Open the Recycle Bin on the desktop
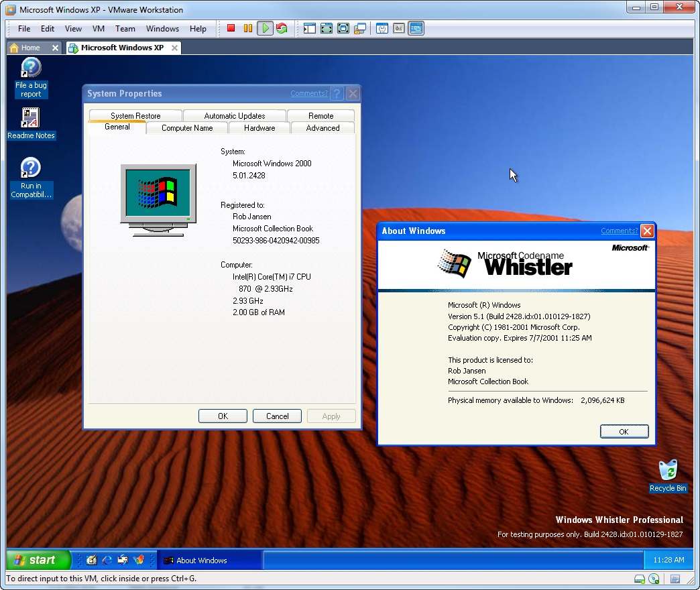Image resolution: width=700 pixels, height=590 pixels. coord(668,476)
